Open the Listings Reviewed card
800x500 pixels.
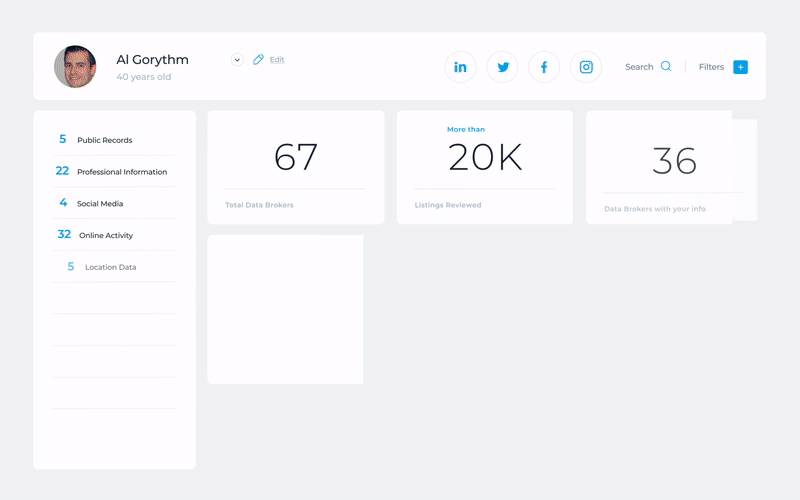pyautogui.click(x=485, y=167)
